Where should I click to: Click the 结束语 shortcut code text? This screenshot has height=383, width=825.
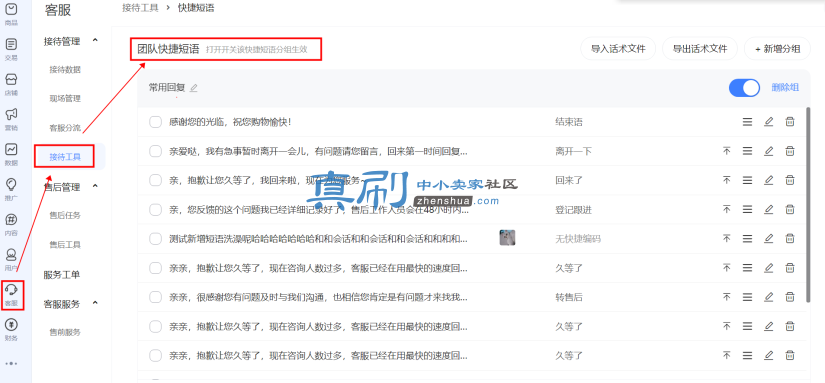(x=569, y=122)
